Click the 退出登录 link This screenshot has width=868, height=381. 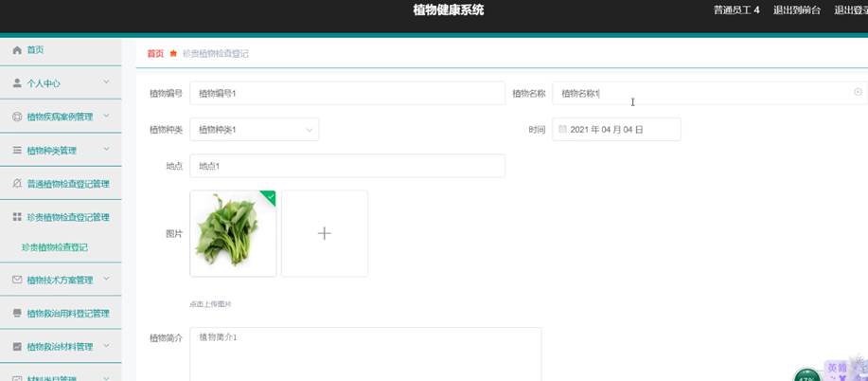[851, 10]
